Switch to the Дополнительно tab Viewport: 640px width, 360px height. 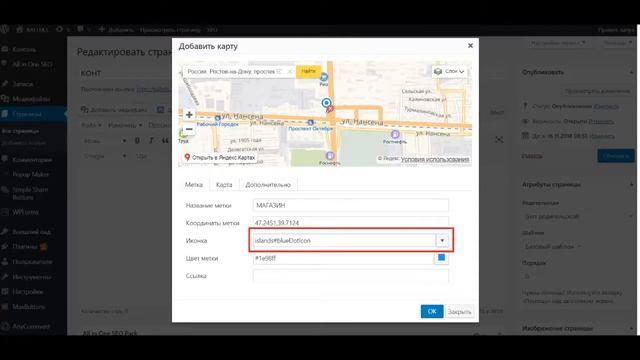tap(268, 184)
